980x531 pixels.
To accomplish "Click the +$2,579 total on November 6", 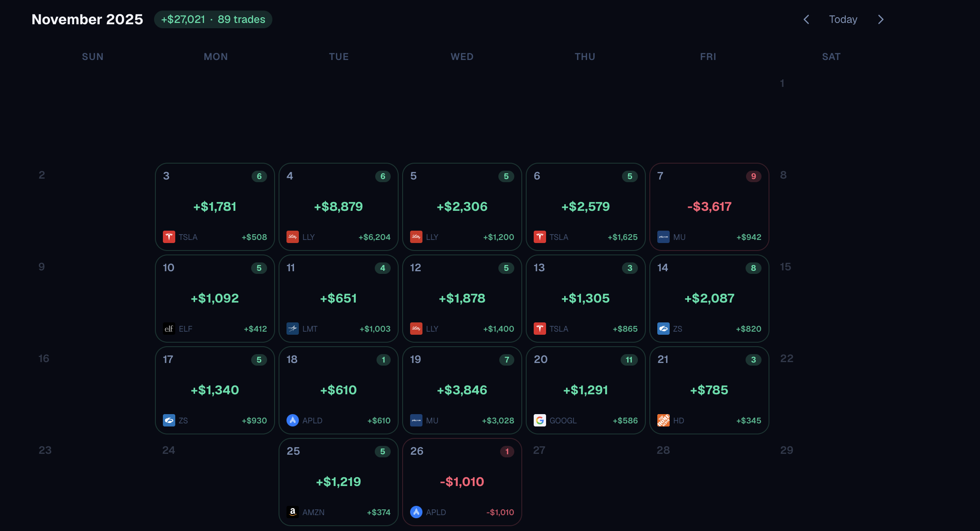I will click(x=586, y=206).
